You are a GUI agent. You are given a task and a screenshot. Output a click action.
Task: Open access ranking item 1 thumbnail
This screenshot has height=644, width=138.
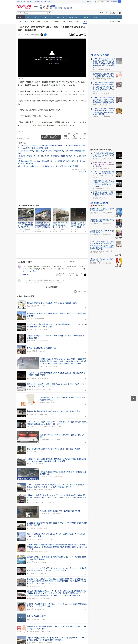pos(119,61)
